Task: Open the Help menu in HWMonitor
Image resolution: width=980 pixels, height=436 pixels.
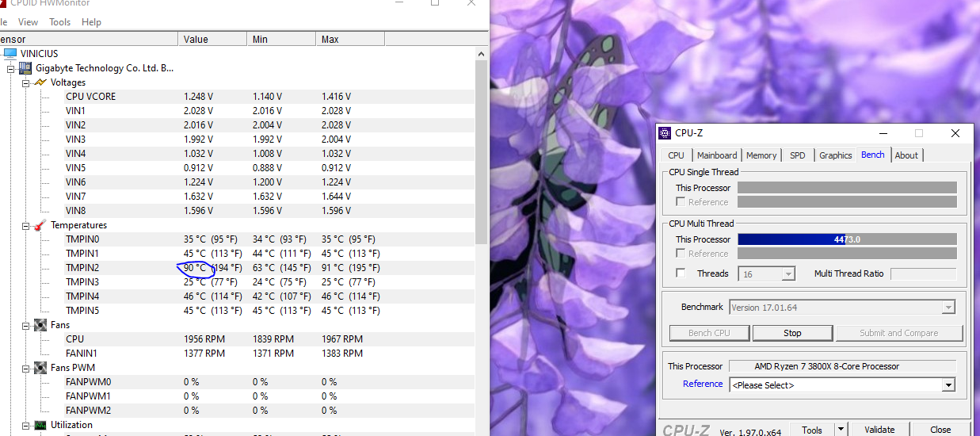Action: pyautogui.click(x=91, y=22)
